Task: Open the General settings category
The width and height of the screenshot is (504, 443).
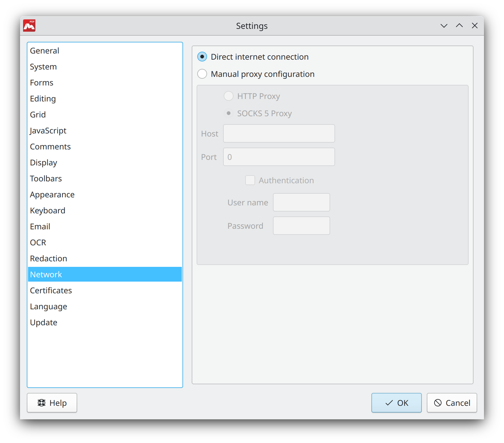Action: (105, 50)
